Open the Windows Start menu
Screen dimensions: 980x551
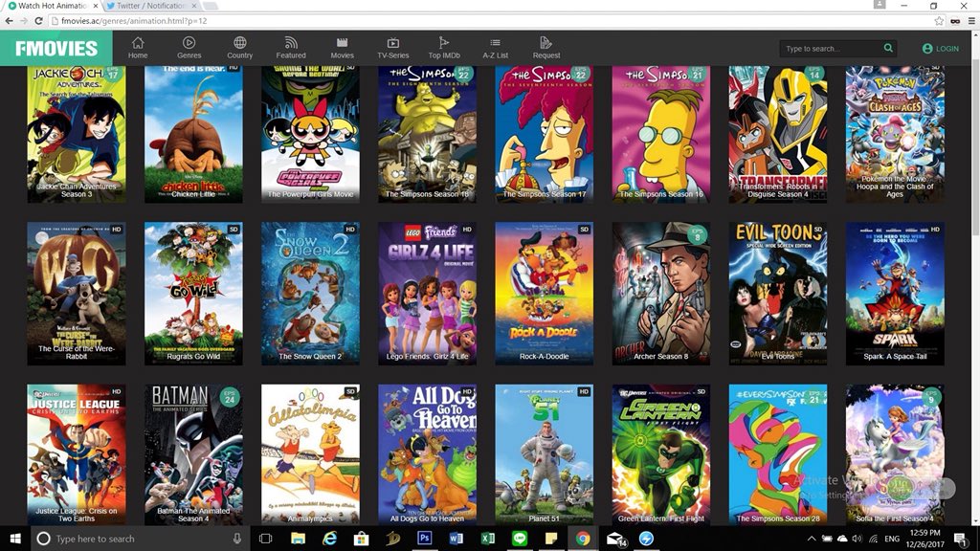point(15,539)
